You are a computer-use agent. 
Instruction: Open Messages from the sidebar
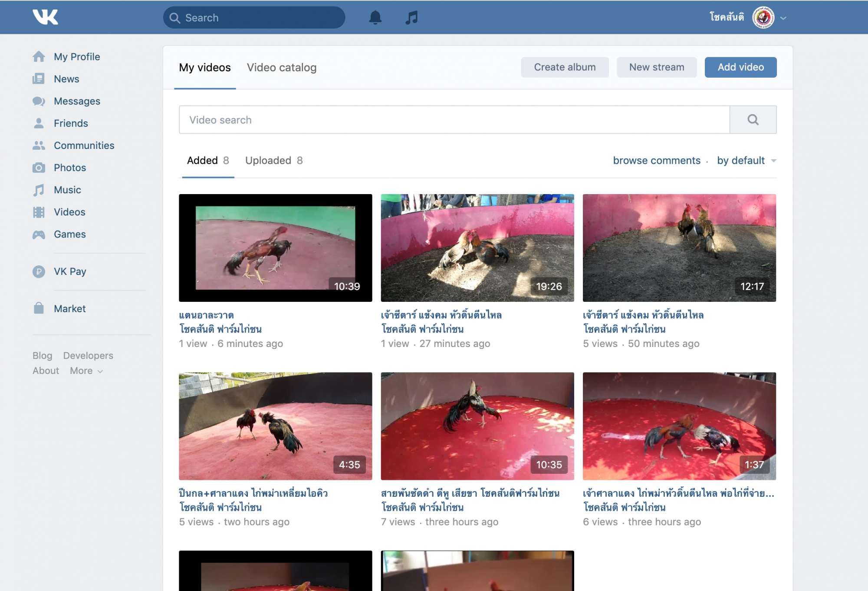[77, 101]
